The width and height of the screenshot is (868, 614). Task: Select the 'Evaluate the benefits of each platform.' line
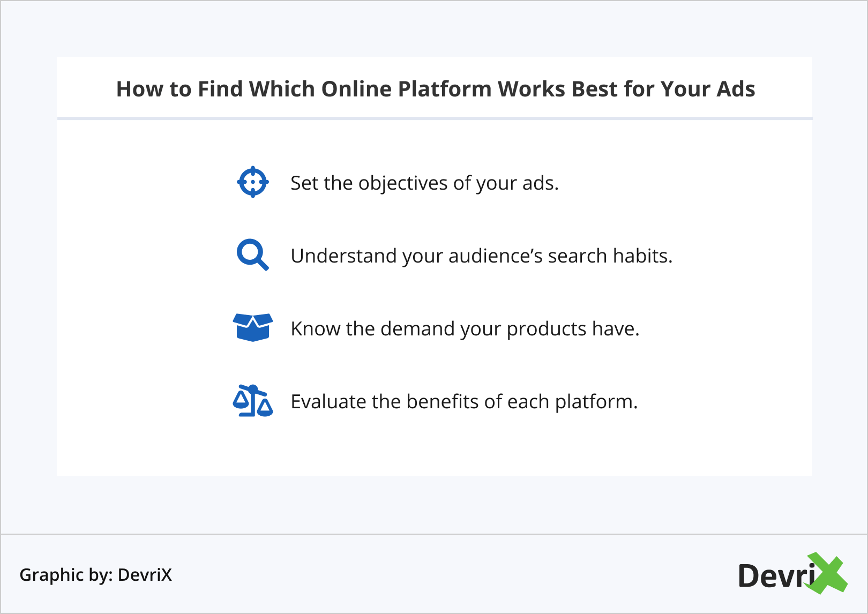click(464, 402)
